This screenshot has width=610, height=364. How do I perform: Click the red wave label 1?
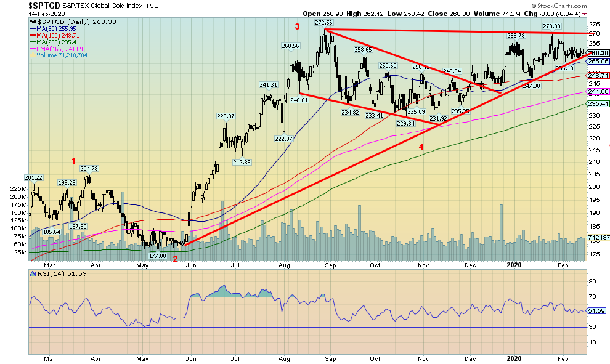(73, 161)
